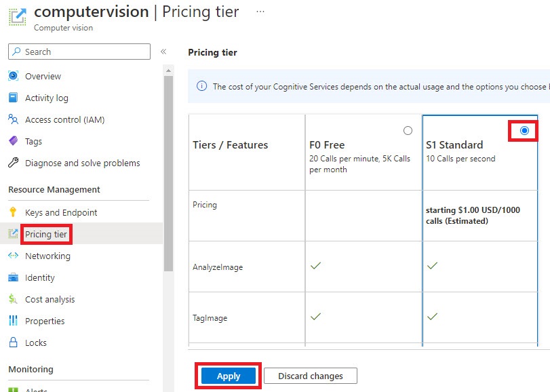Select the S1 Standard tier radio button
This screenshot has height=392, width=550.
[524, 130]
